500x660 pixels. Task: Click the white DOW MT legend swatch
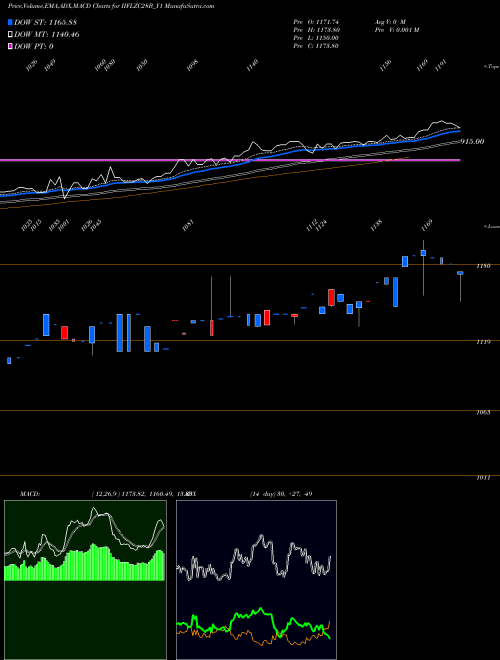point(11,35)
